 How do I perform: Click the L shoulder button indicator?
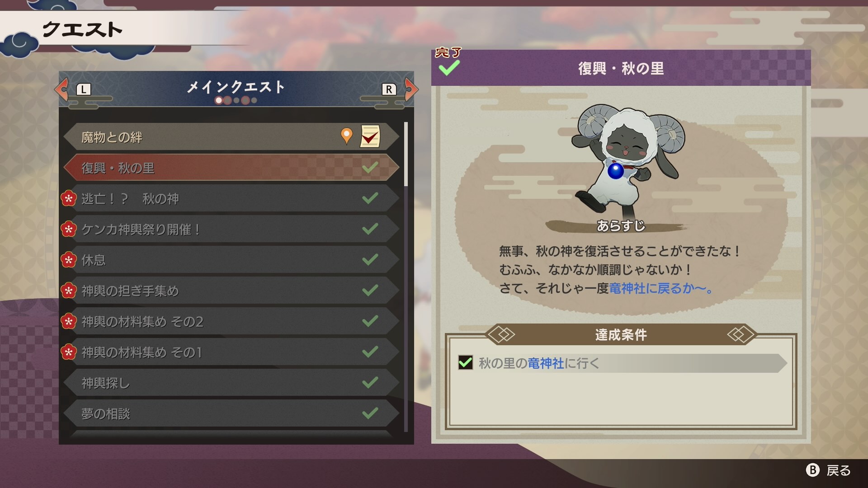click(83, 89)
